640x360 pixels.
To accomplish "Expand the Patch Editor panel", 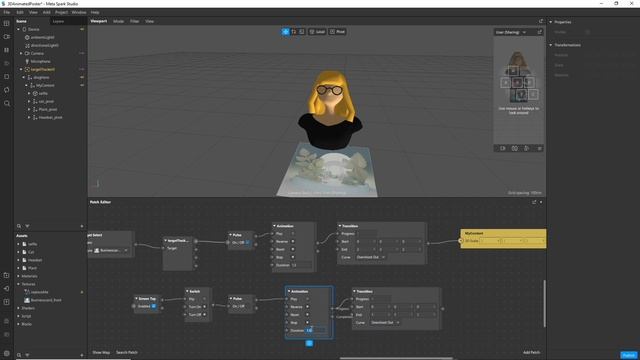I will (534, 202).
